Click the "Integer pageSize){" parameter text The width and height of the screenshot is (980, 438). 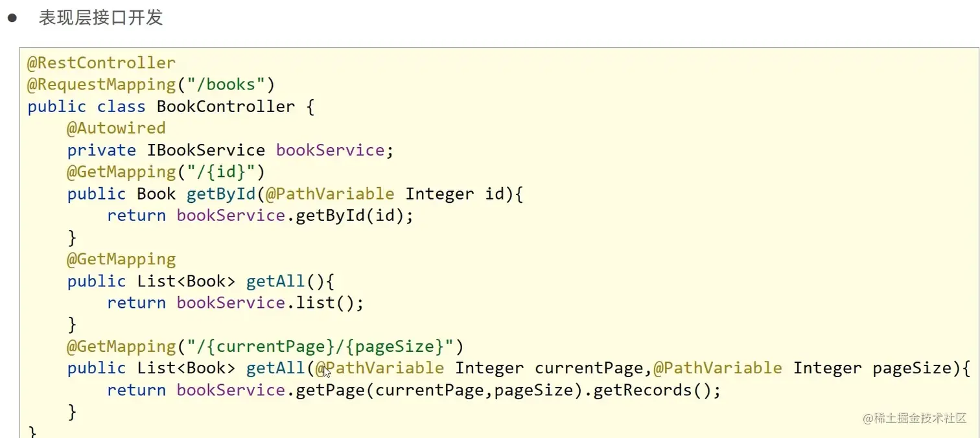pyautogui.click(x=881, y=369)
